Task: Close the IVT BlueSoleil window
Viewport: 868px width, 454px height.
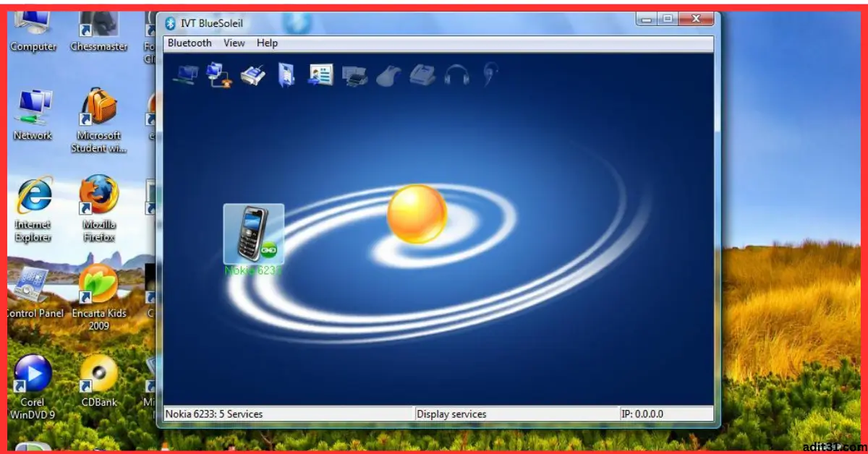Action: tap(695, 19)
